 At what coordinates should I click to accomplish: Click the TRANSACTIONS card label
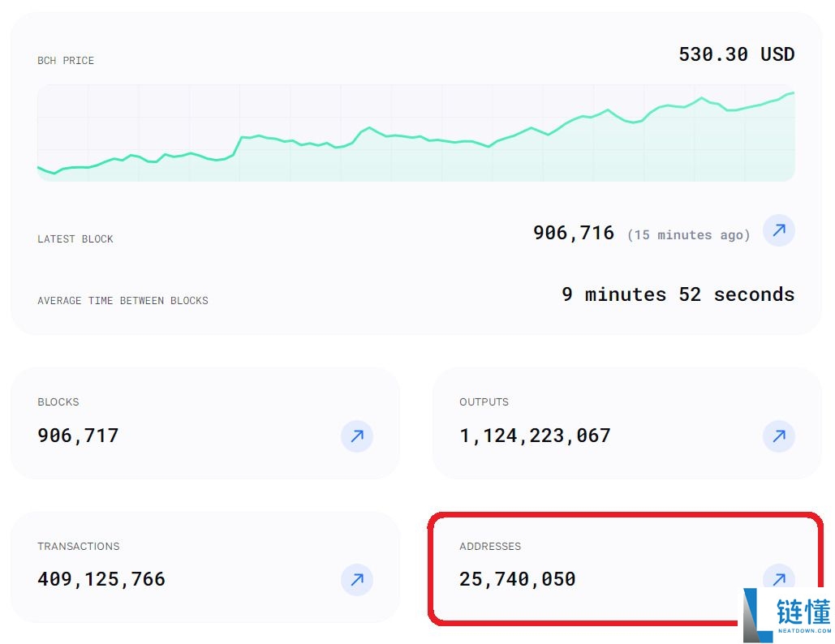[x=79, y=547]
